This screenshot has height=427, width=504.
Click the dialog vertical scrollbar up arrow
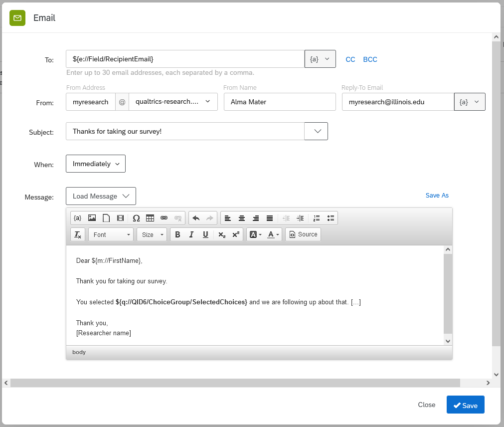[x=496, y=37]
